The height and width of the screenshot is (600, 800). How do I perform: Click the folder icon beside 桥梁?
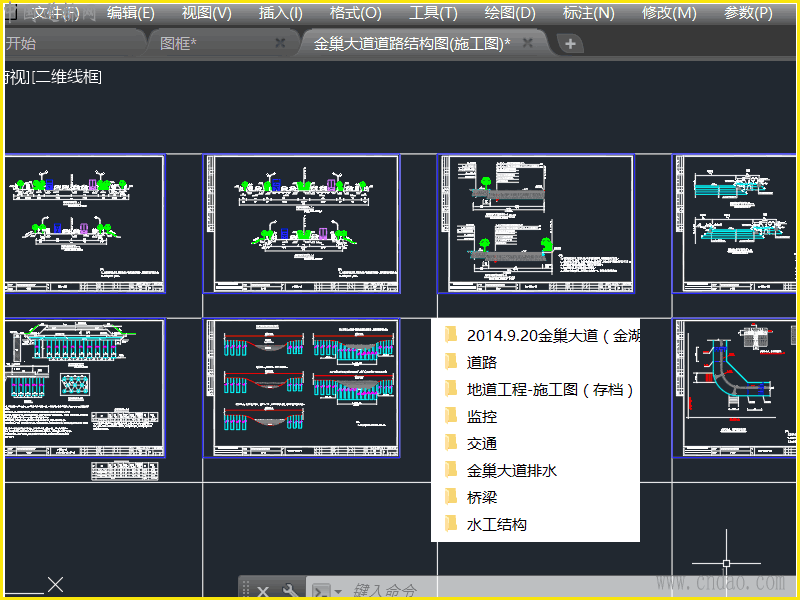tap(451, 497)
